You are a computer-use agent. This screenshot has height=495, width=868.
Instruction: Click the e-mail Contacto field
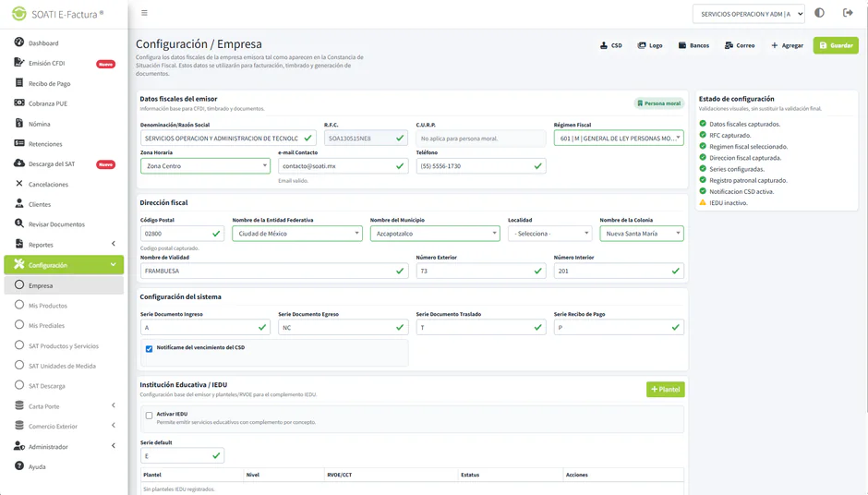pos(344,165)
